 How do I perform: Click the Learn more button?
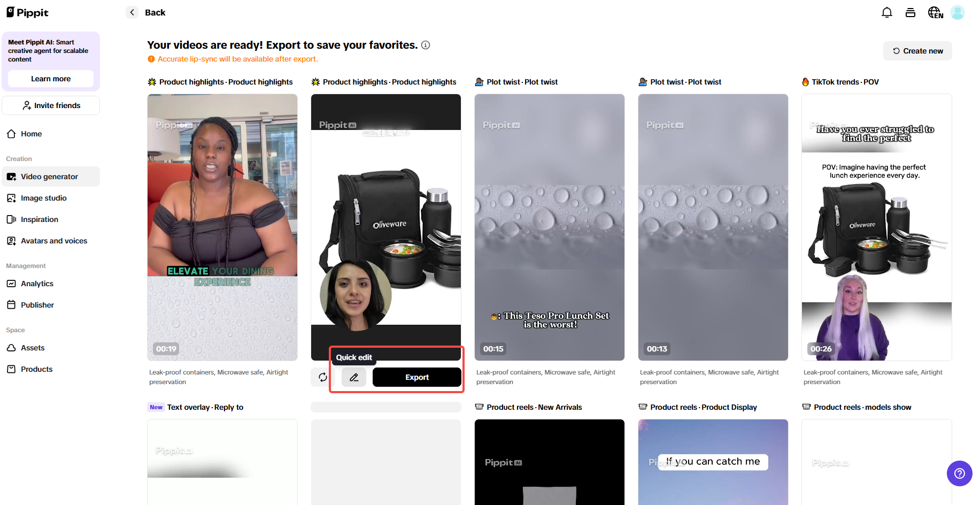pyautogui.click(x=51, y=79)
